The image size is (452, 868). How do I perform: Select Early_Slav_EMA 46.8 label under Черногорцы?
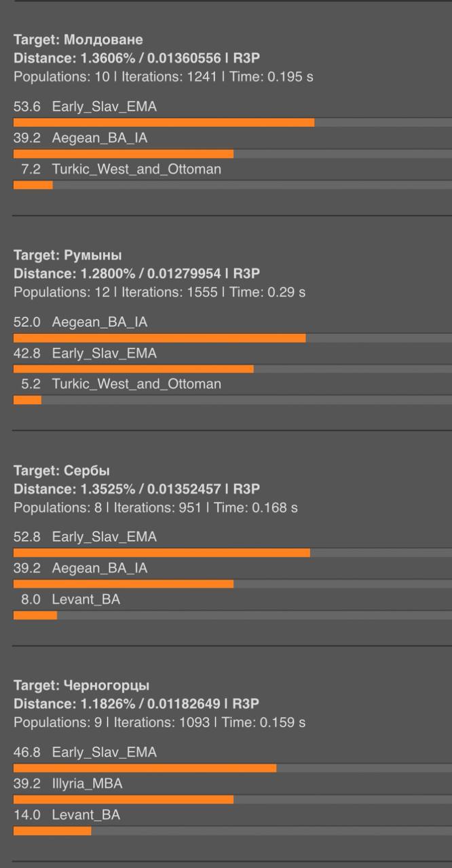[x=85, y=752]
